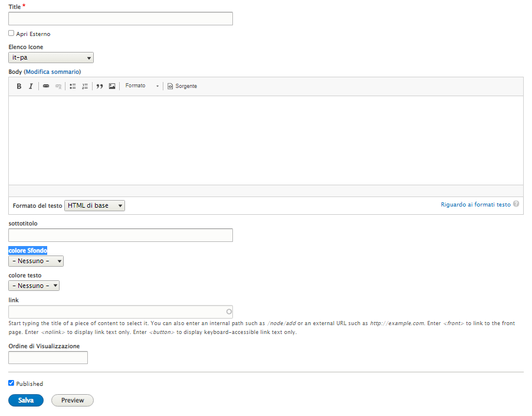Click help icon beside Riguardo ai formati testo
Image resolution: width=532 pixels, height=416 pixels.
(516, 204)
